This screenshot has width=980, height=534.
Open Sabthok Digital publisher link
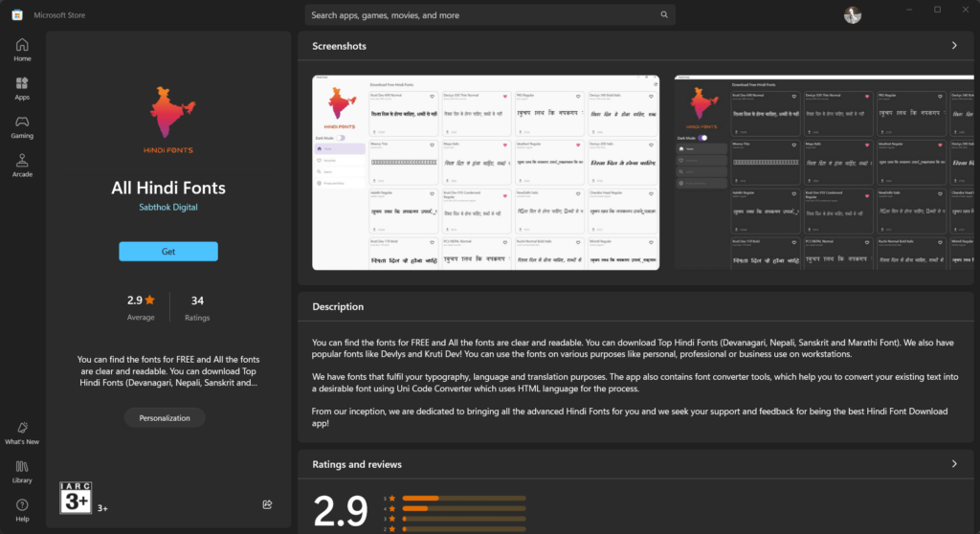coord(168,207)
